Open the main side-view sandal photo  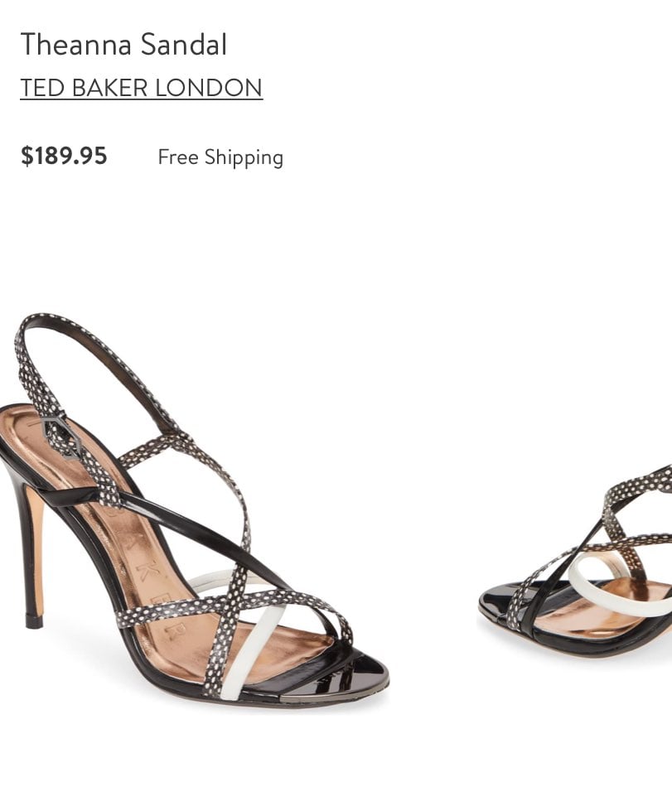[195, 511]
